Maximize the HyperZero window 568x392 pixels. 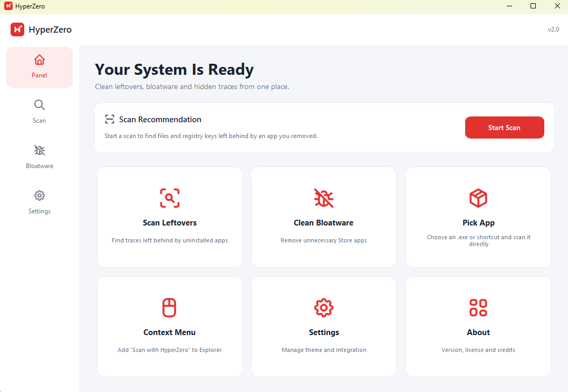click(x=533, y=6)
